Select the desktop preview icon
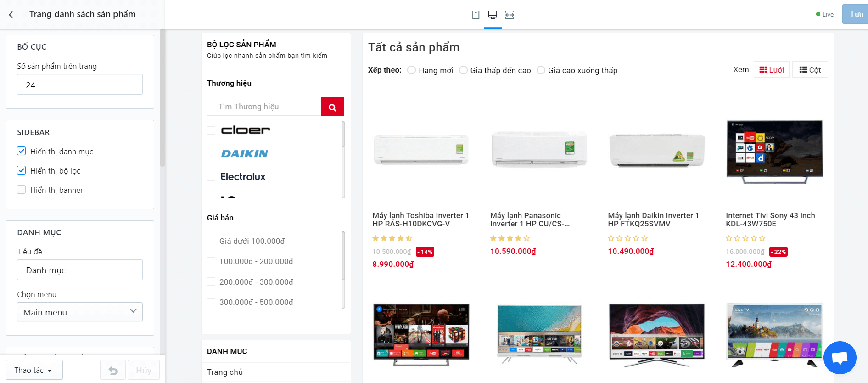 [x=493, y=15]
